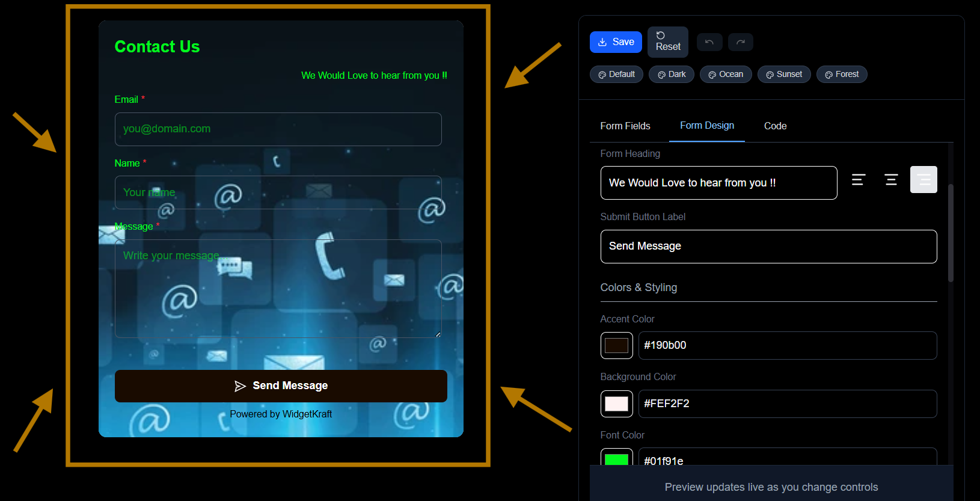This screenshot has width=980, height=501.
Task: Click the redo arrow icon
Action: pyautogui.click(x=741, y=42)
